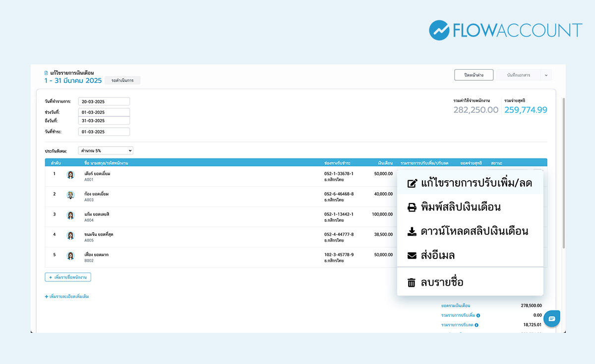
Task: Click the FlowAccount logo icon
Action: [x=439, y=30]
